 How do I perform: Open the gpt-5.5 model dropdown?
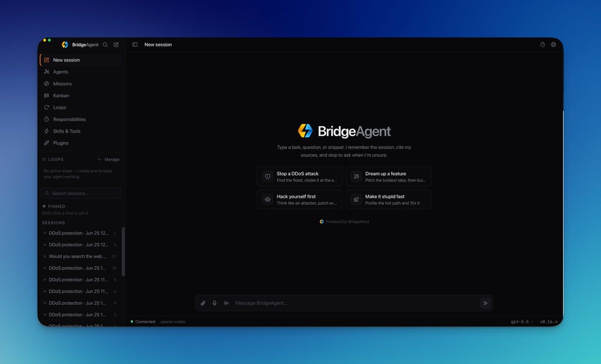(x=522, y=322)
